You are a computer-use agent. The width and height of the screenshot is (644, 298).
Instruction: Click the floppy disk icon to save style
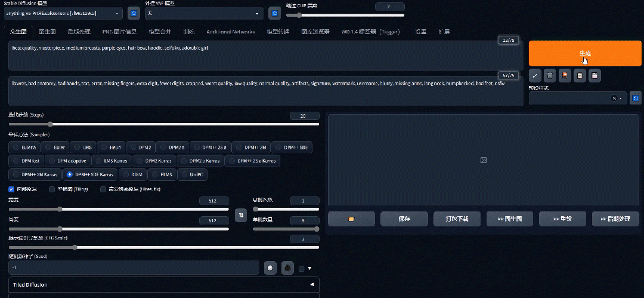595,75
